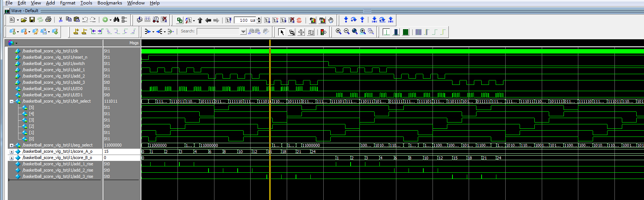Insert a new cursor with yellow plus icon
This screenshot has width=644, height=200.
76,32
